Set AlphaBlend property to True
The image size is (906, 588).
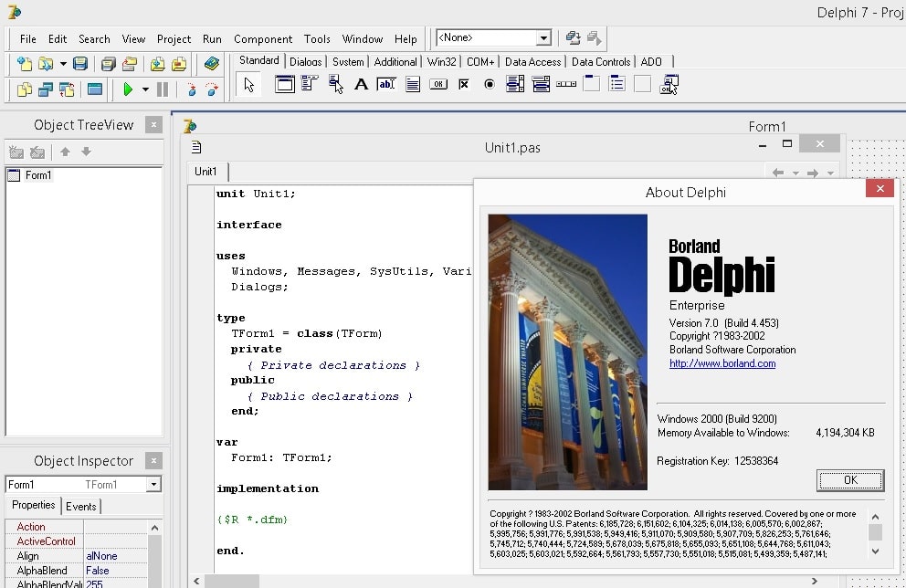[x=119, y=570]
